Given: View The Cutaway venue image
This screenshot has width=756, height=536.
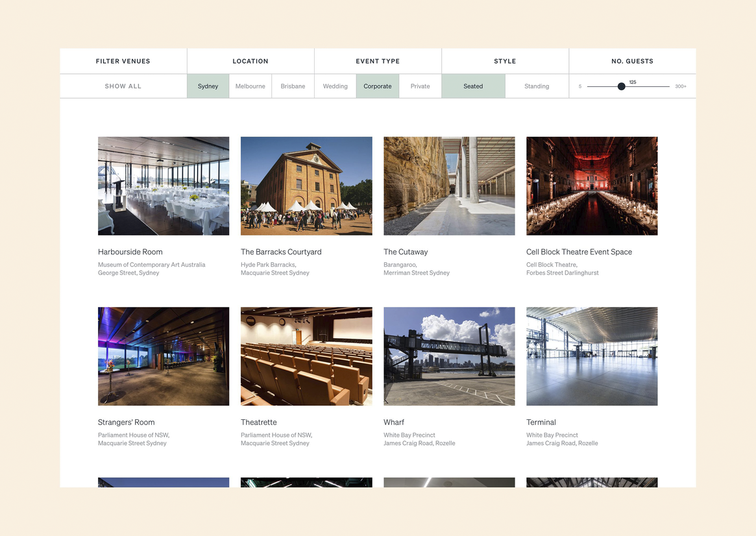Looking at the screenshot, I should (449, 186).
